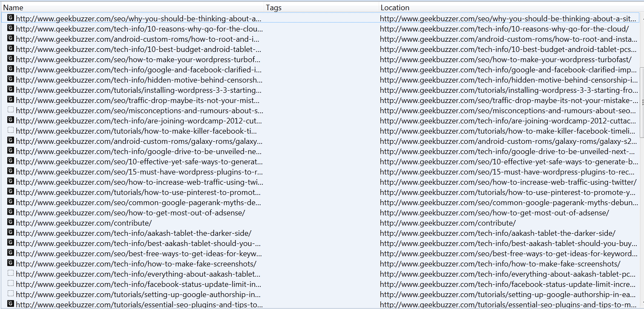
Task: Sort bookmarks by the Location column header
Action: (509, 8)
